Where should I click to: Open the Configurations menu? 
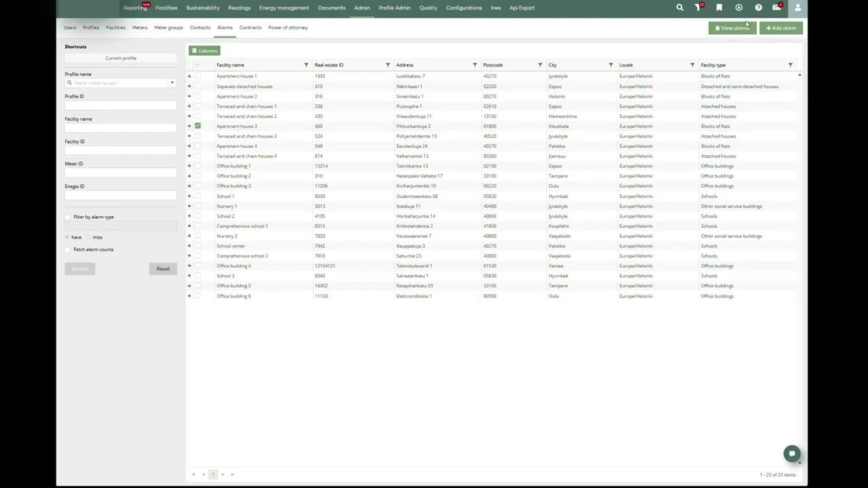pyautogui.click(x=464, y=7)
